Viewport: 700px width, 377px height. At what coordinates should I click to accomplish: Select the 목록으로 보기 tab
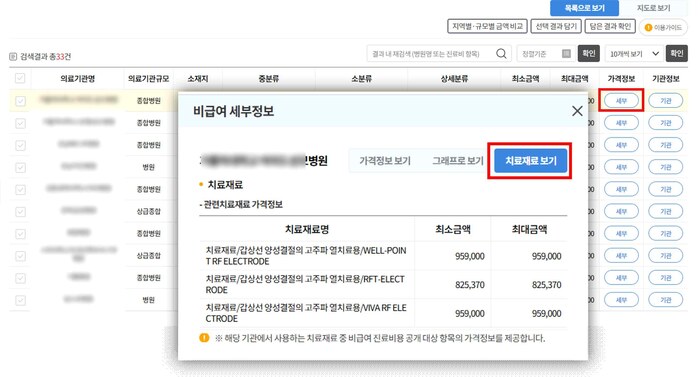pyautogui.click(x=584, y=8)
